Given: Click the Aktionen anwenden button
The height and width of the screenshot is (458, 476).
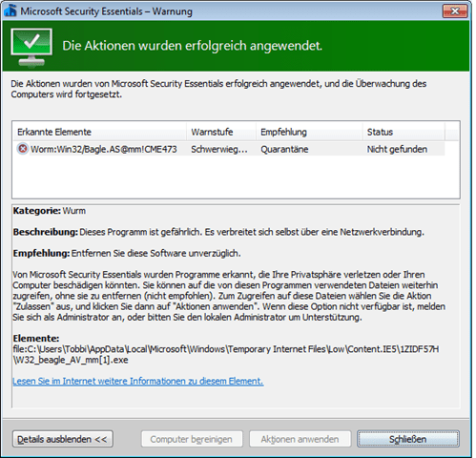Looking at the screenshot, I should pos(300,439).
